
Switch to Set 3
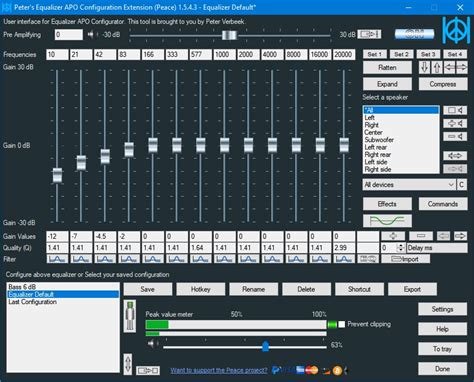[x=428, y=54]
